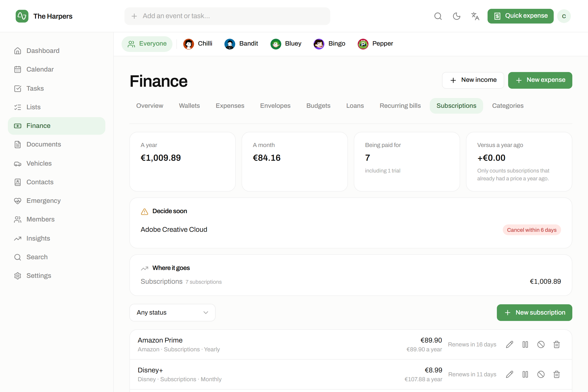Toggle dark mode moon icon

456,16
